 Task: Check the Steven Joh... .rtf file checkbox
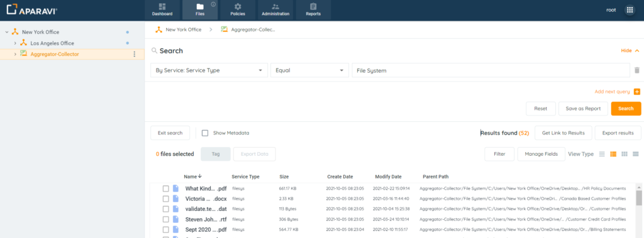[x=166, y=219]
